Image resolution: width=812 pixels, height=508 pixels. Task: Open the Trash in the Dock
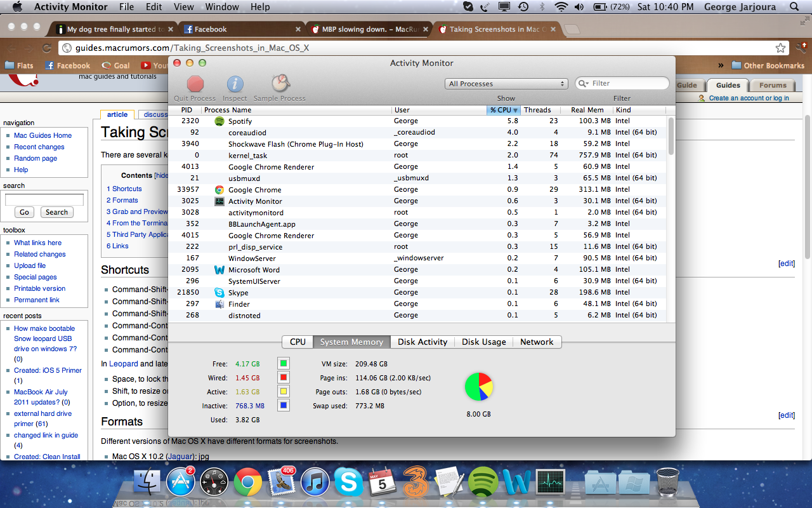point(667,482)
